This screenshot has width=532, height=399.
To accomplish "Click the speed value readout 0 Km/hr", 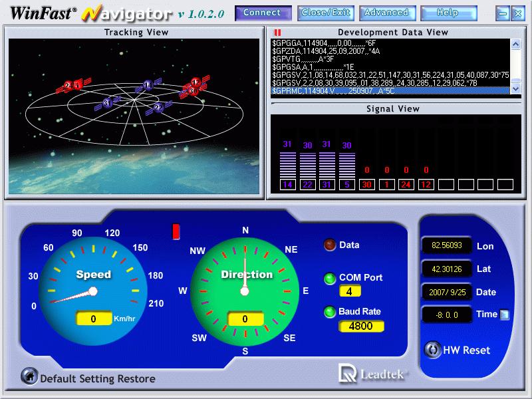I will pyautogui.click(x=94, y=319).
